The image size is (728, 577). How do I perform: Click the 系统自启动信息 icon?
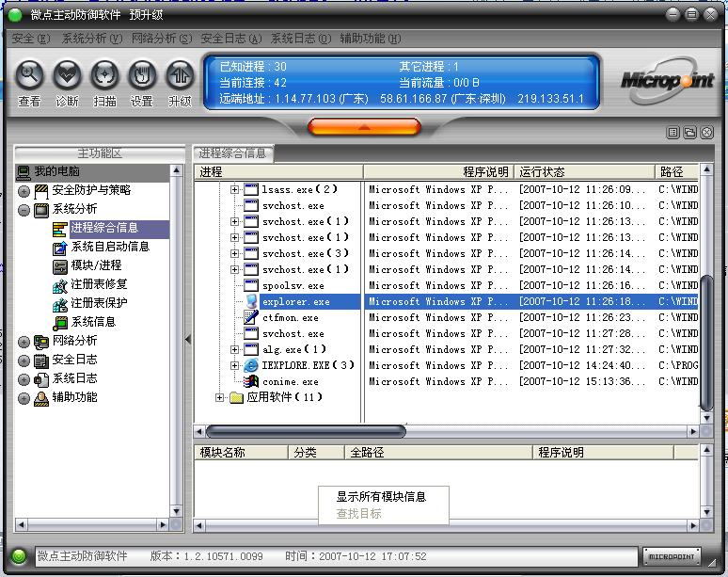pyautogui.click(x=60, y=248)
